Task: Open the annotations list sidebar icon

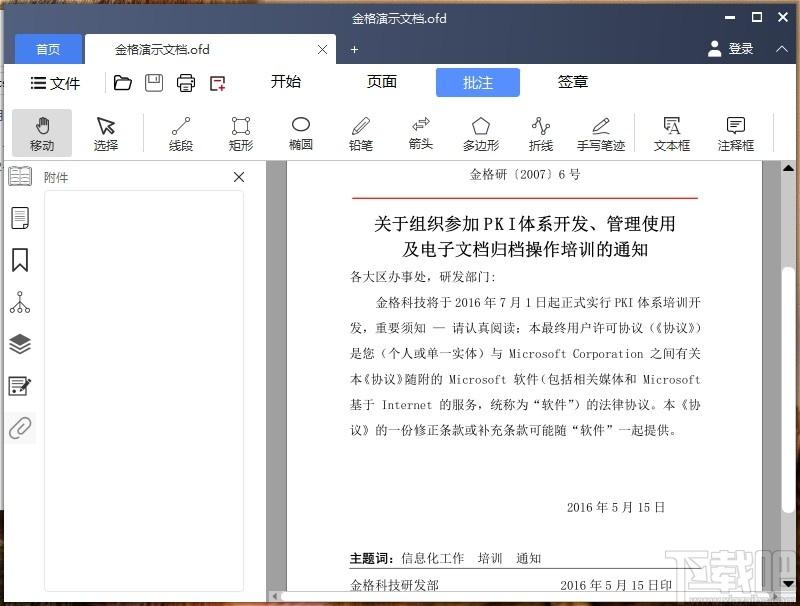Action: (20, 386)
